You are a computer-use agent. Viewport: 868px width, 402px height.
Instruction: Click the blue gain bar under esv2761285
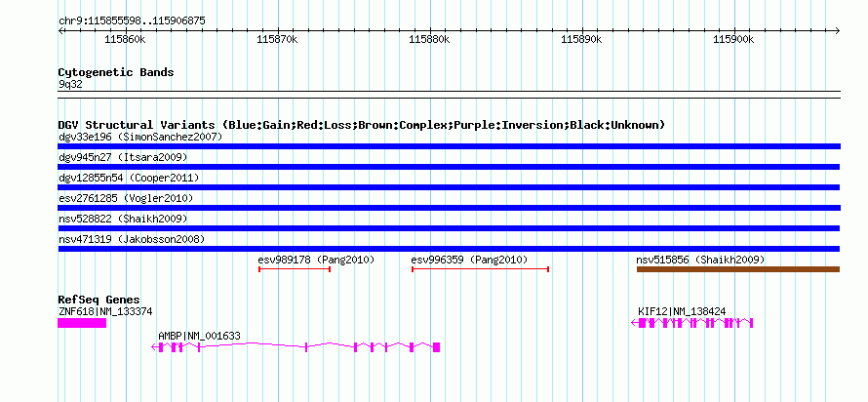click(x=449, y=208)
